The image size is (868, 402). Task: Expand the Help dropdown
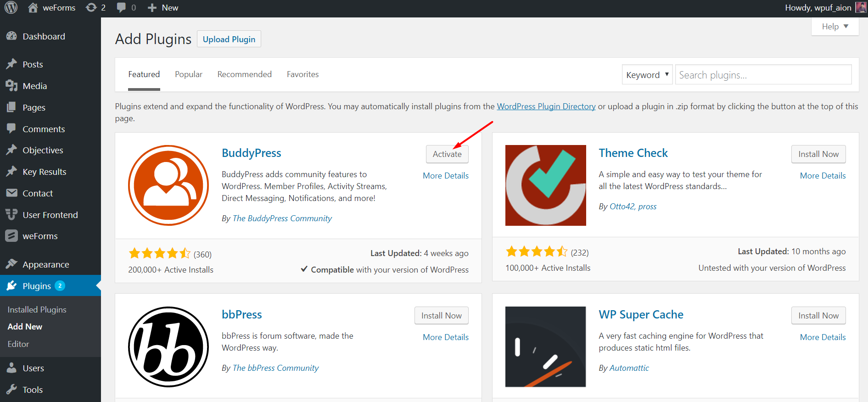pyautogui.click(x=834, y=27)
